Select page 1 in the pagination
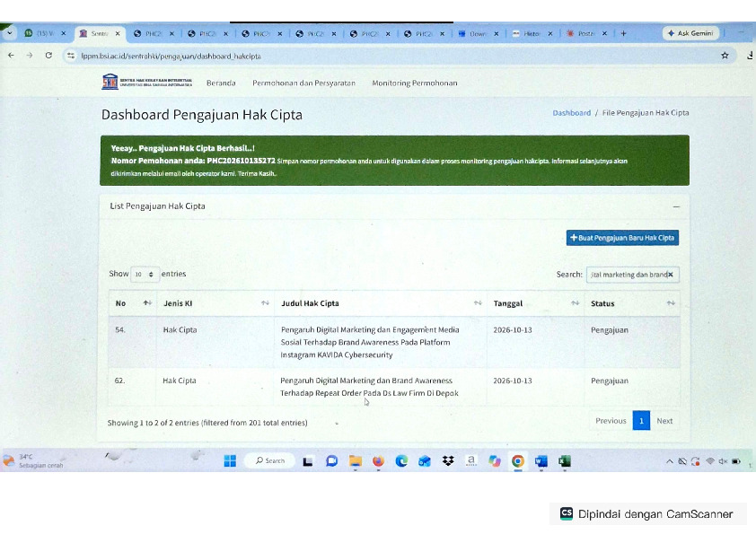This screenshot has width=756, height=534. click(641, 421)
